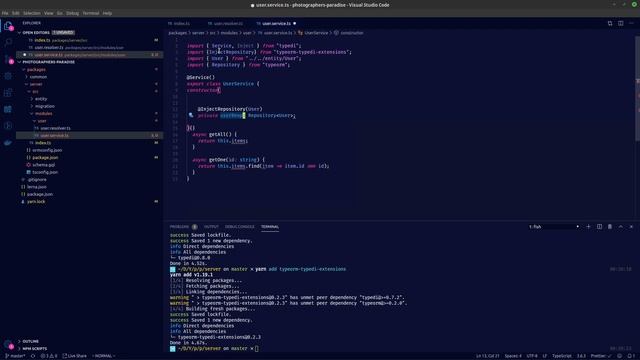Click the lightbulb quick fix icon
Viewport: 640px width, 360px height.
click(x=191, y=116)
